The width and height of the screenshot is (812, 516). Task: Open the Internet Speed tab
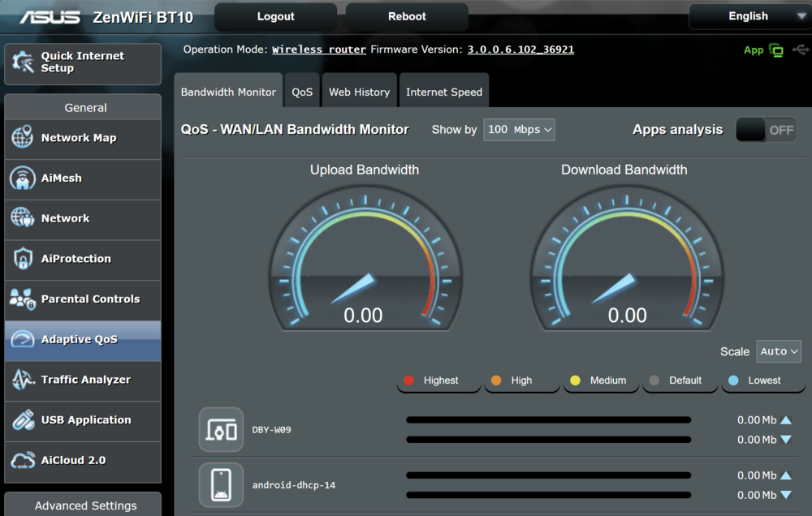tap(444, 92)
